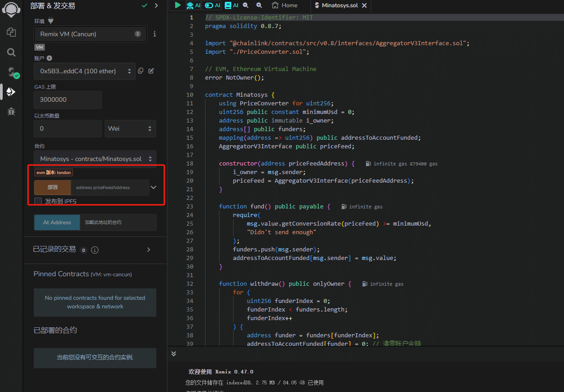The width and height of the screenshot is (564, 392).
Task: Click the At Address button
Action: (57, 222)
